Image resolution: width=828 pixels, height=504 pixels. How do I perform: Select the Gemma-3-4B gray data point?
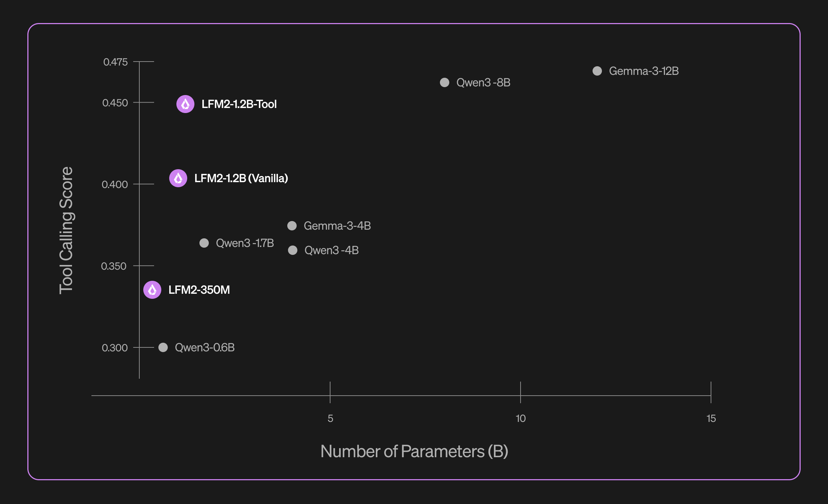click(292, 226)
